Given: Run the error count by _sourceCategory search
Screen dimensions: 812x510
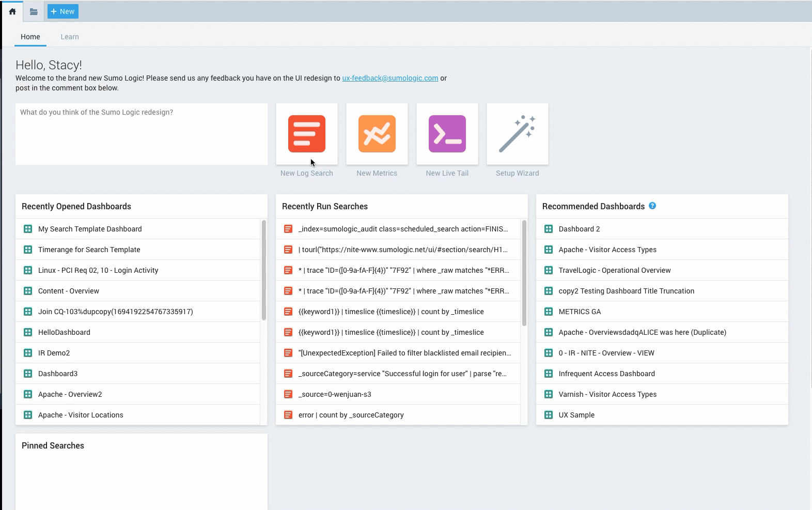Looking at the screenshot, I should tap(351, 415).
